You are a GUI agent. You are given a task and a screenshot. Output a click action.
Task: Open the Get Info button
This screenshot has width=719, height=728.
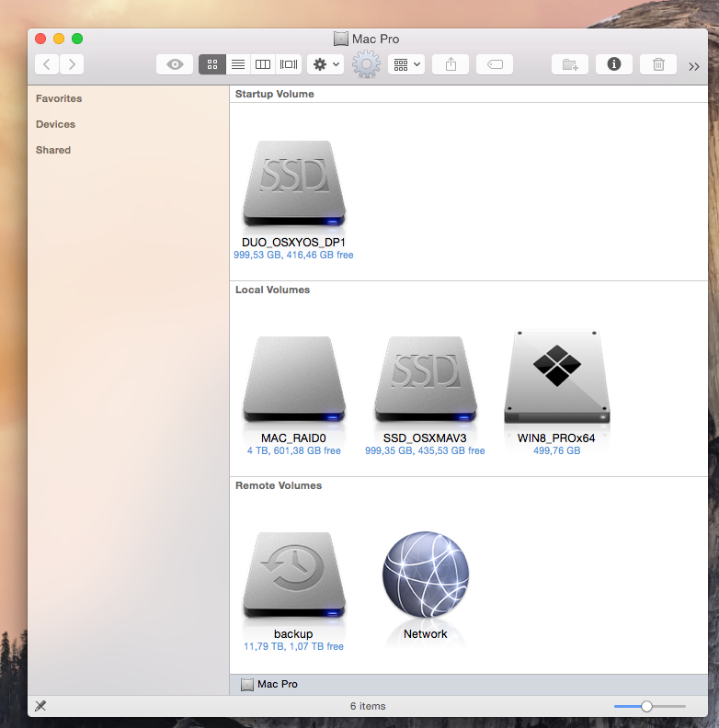point(614,64)
